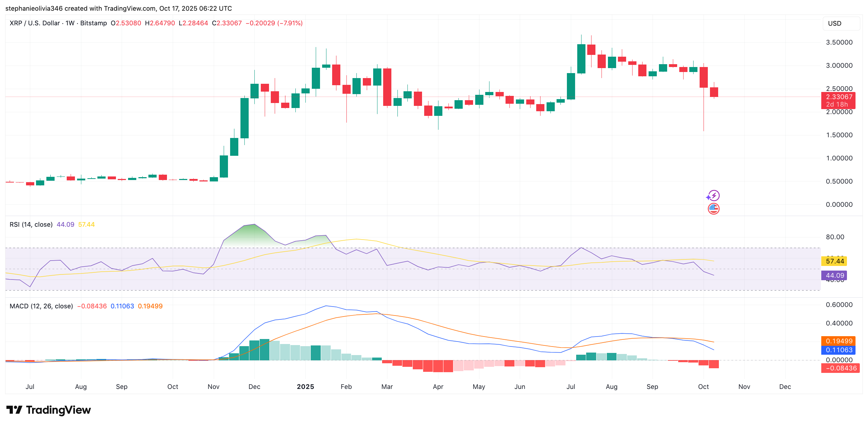Click the last red MACD histogram bar
The height and width of the screenshot is (426, 868).
(x=714, y=364)
